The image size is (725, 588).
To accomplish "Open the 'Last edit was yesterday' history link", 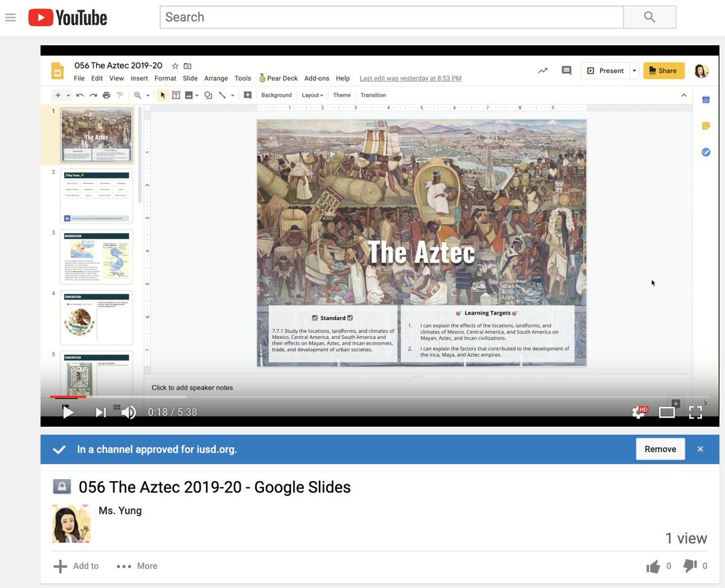I will (x=410, y=78).
